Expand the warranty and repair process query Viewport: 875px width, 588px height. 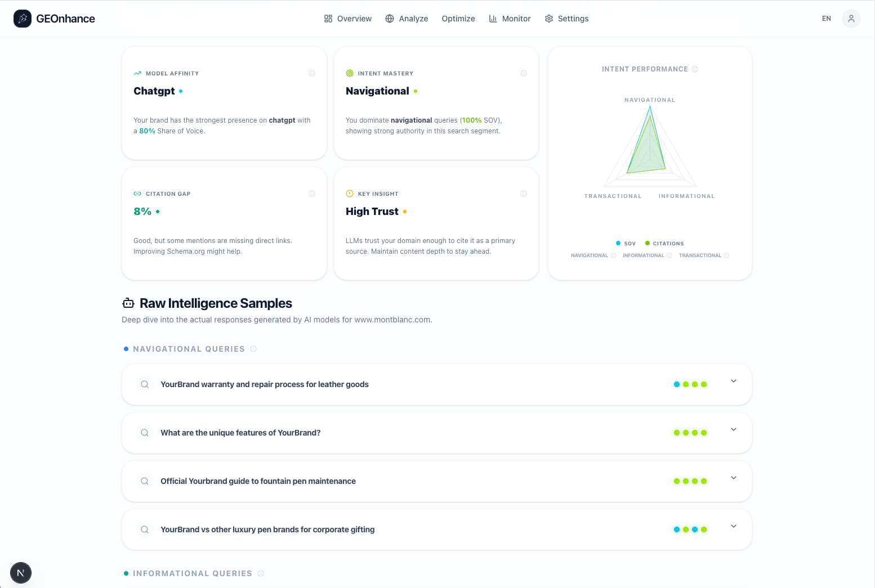pos(733,381)
